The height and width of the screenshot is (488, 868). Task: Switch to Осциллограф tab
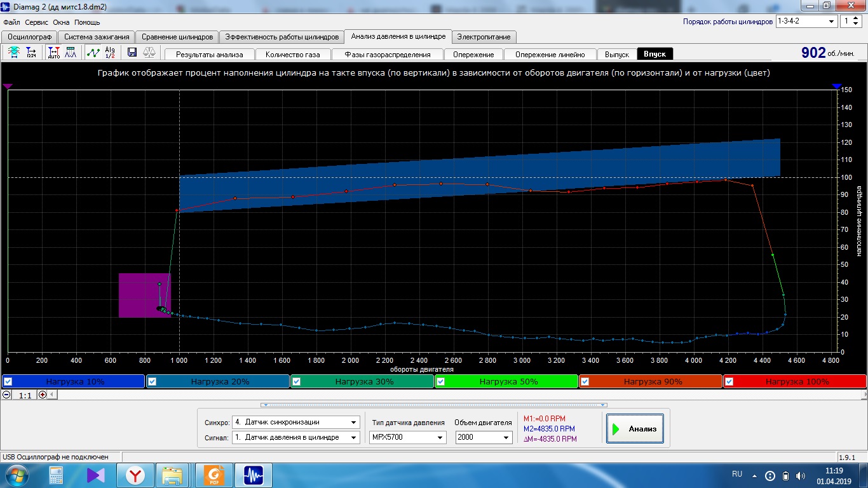[x=30, y=37]
